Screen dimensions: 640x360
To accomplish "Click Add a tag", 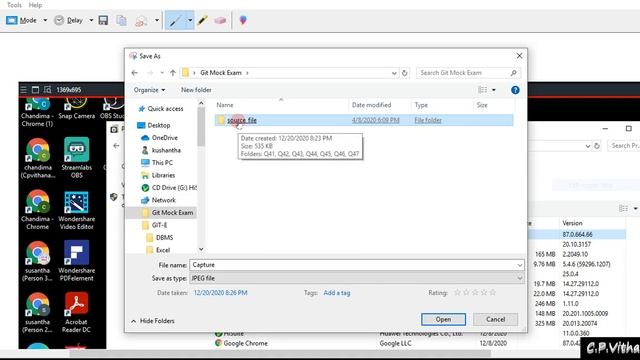I will click(337, 293).
